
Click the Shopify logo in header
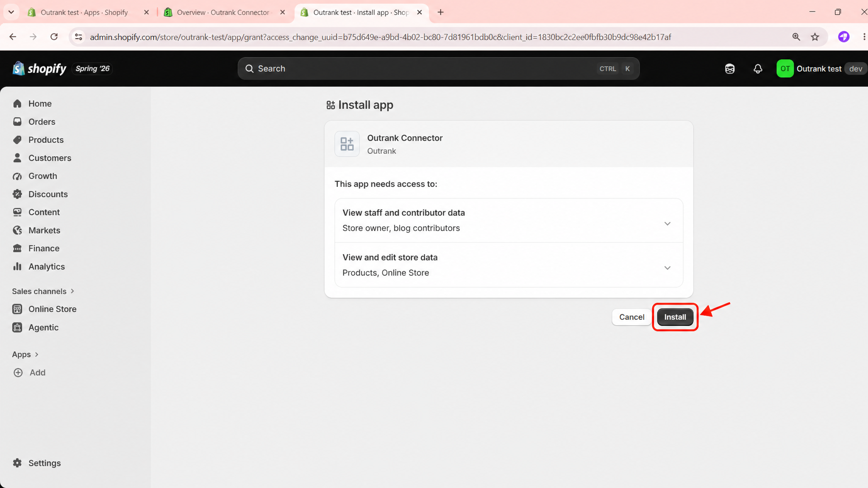click(x=39, y=69)
